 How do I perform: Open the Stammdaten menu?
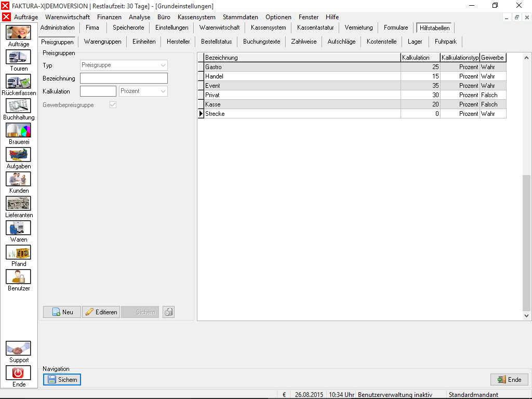pyautogui.click(x=240, y=17)
